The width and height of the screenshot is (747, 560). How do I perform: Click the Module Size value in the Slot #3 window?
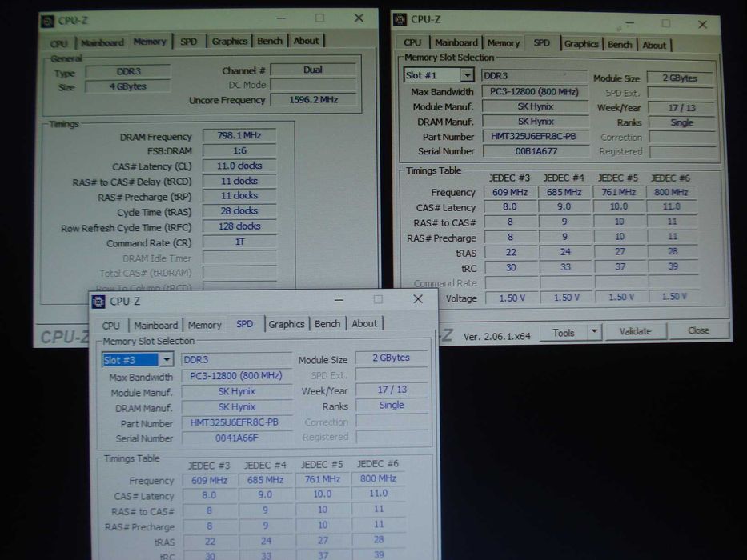tap(392, 358)
